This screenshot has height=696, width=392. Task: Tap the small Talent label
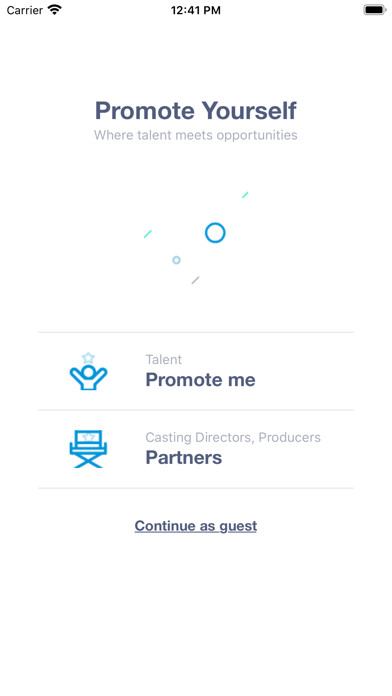pyautogui.click(x=164, y=360)
